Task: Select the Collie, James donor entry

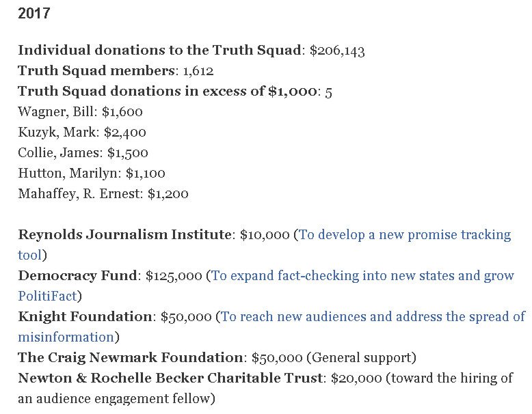Action: tap(83, 152)
